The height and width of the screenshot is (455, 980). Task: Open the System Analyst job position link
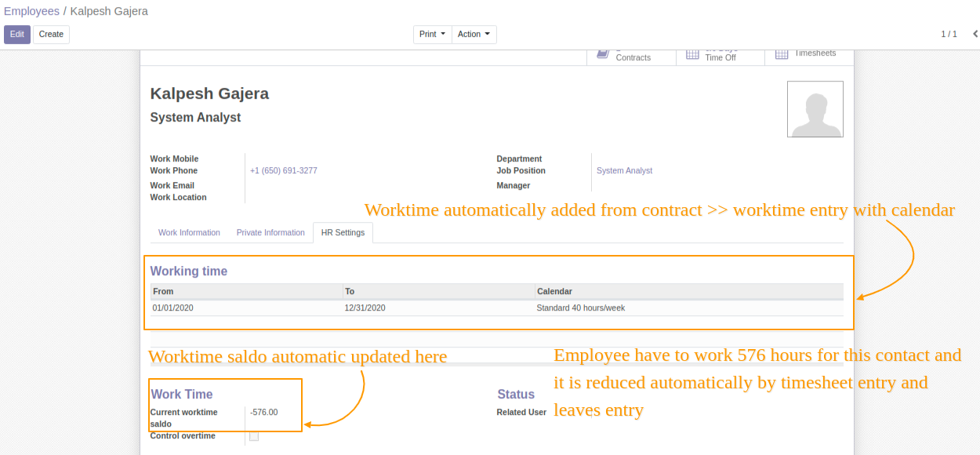[624, 171]
